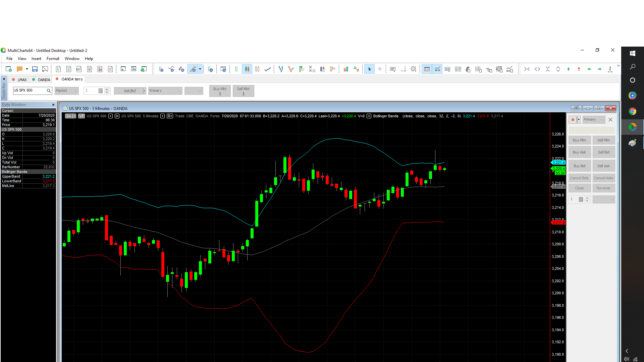This screenshot has width=644, height=362.
Task: Click the text annotation comment icon
Action: pos(392,69)
